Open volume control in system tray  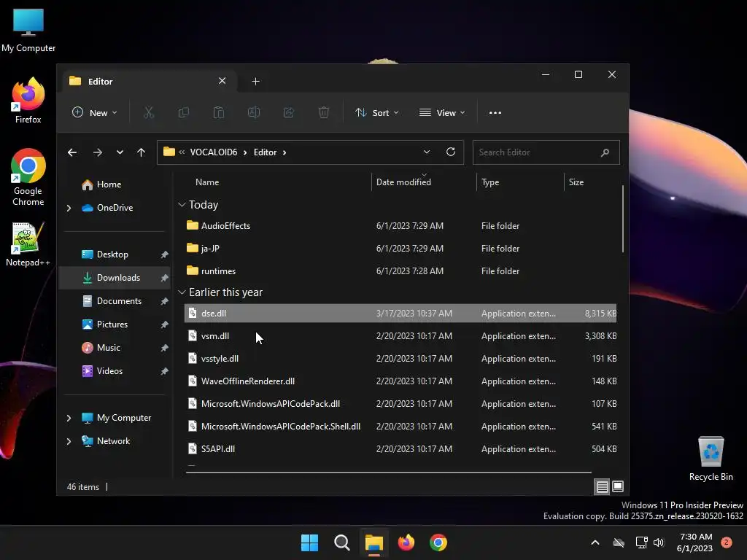point(659,542)
